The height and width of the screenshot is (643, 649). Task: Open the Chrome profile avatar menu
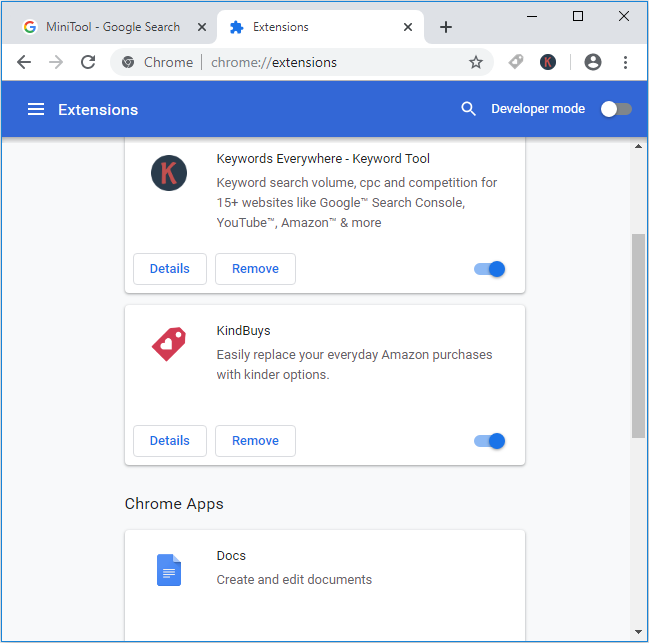pyautogui.click(x=593, y=62)
